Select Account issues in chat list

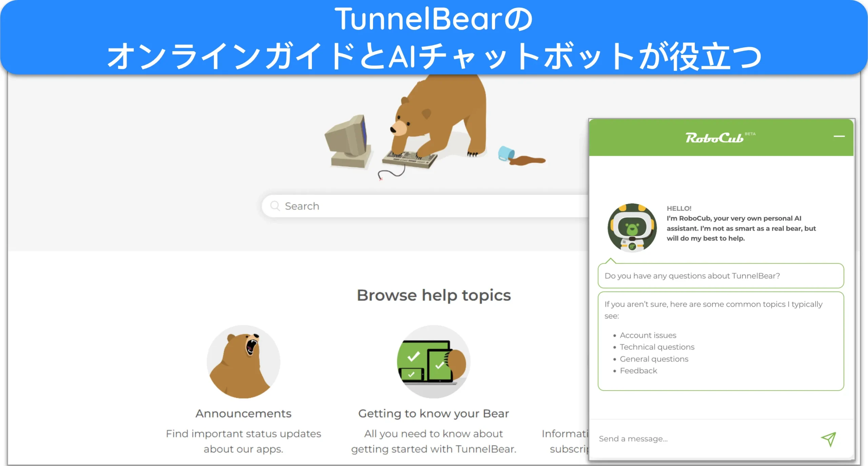(x=648, y=335)
